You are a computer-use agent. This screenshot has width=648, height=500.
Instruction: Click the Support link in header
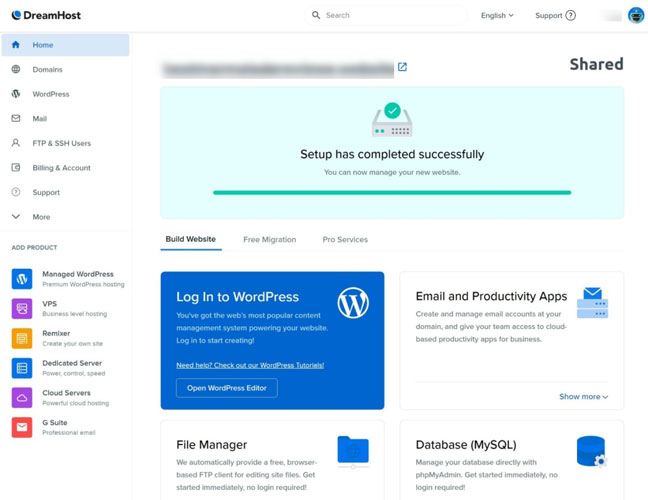point(548,15)
